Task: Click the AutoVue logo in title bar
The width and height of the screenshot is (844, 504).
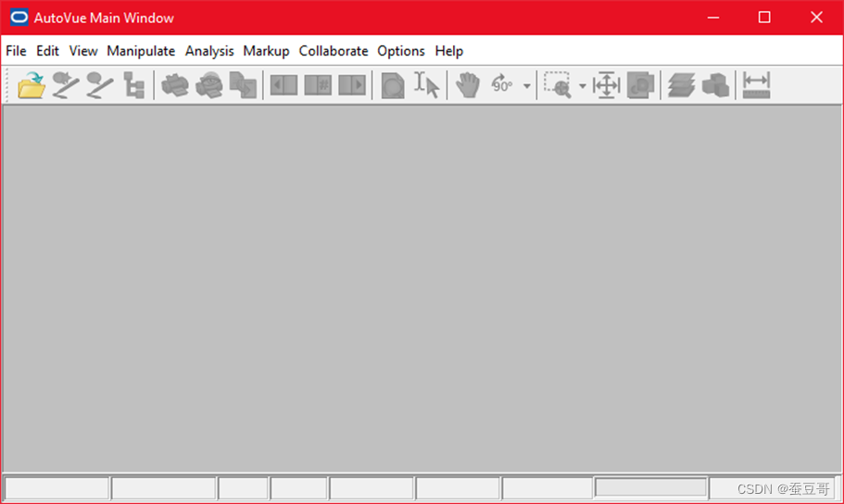Action: click(x=19, y=18)
